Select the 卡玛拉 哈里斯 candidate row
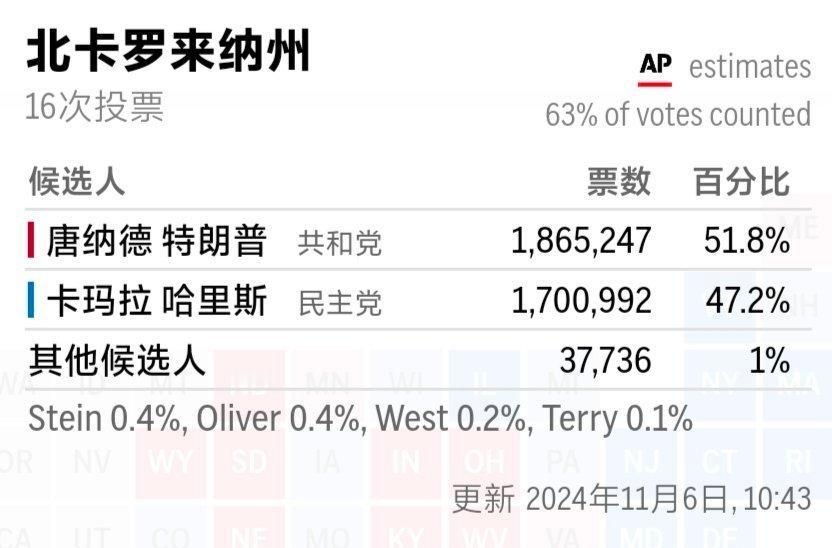 [x=418, y=300]
